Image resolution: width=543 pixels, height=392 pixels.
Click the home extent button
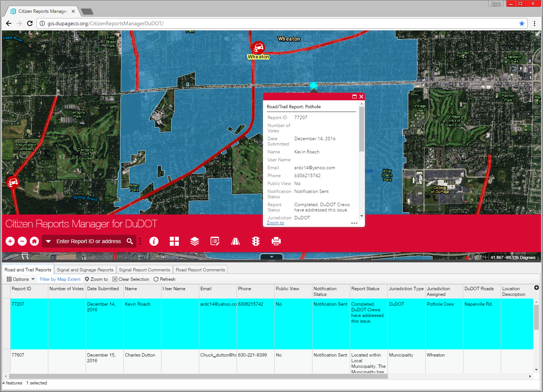click(34, 241)
